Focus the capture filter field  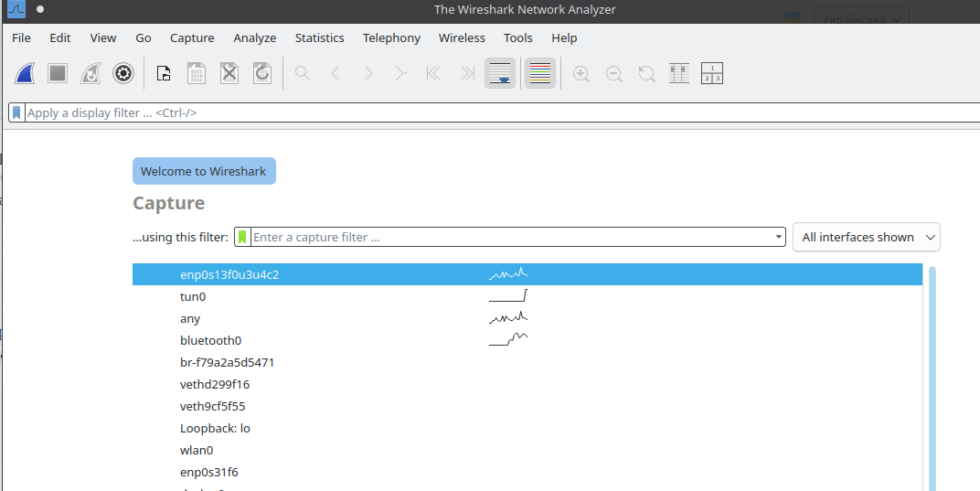tap(512, 237)
